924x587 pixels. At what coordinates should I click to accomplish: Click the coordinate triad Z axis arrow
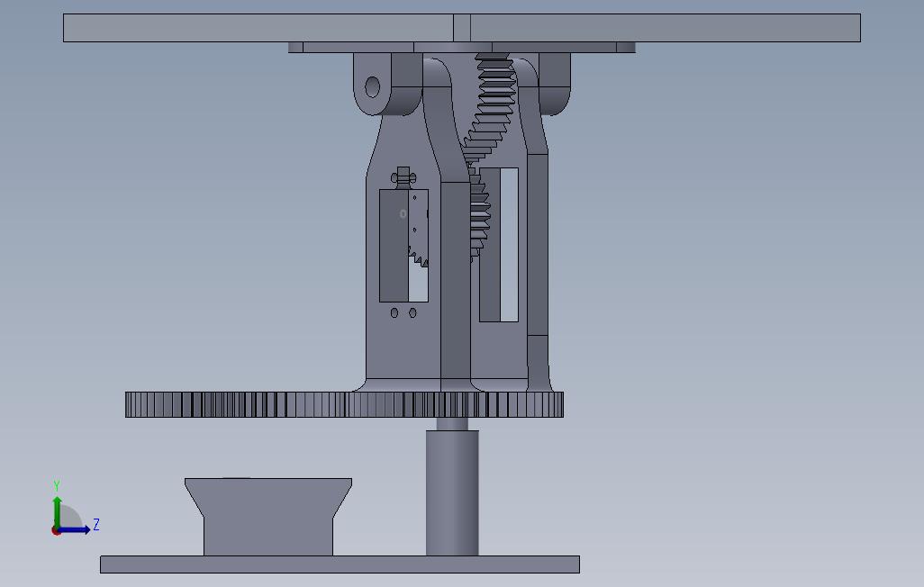coord(74,530)
